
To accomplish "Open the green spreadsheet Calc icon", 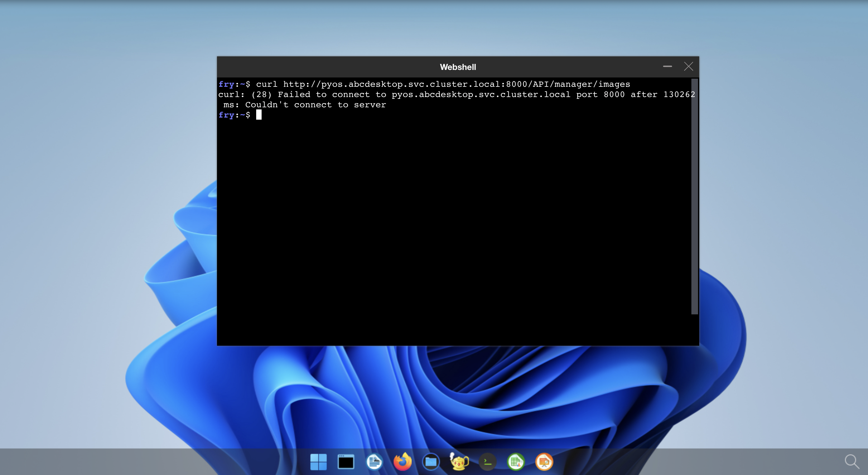I will (x=516, y=461).
